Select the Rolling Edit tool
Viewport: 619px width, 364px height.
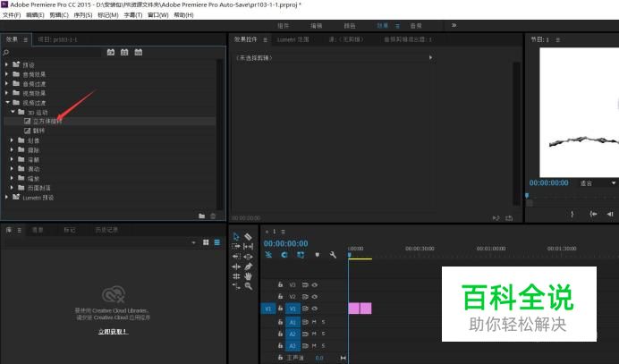236,276
